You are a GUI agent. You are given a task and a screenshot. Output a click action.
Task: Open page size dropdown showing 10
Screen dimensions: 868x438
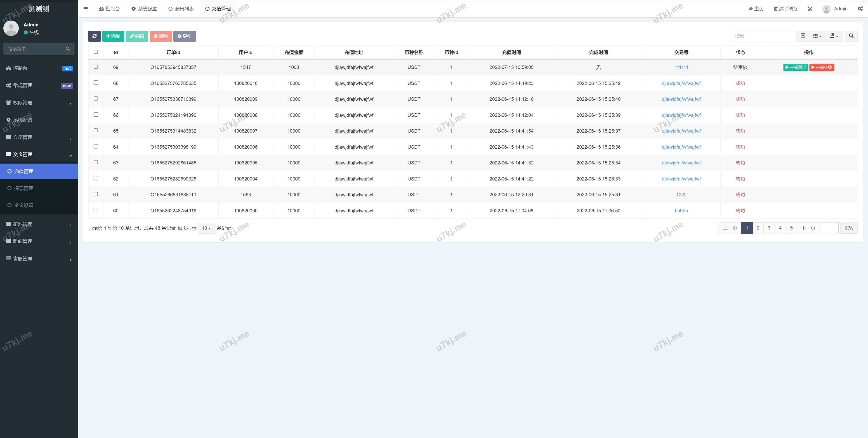click(206, 228)
